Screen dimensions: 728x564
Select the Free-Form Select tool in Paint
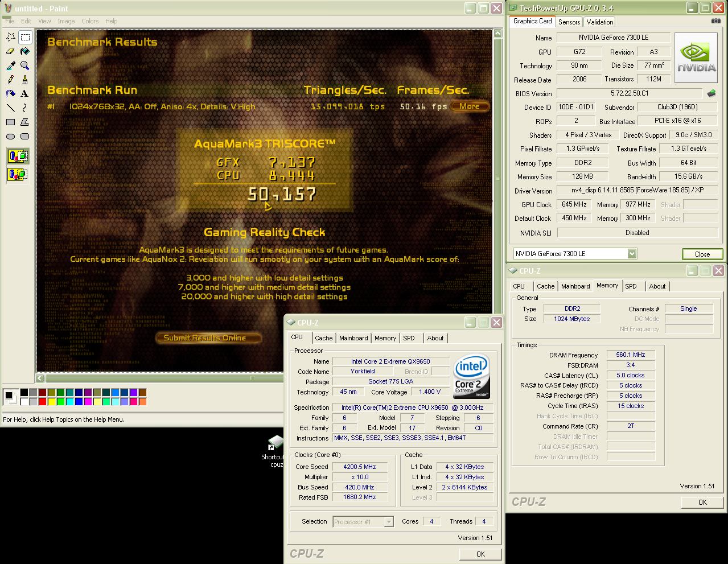(x=11, y=38)
